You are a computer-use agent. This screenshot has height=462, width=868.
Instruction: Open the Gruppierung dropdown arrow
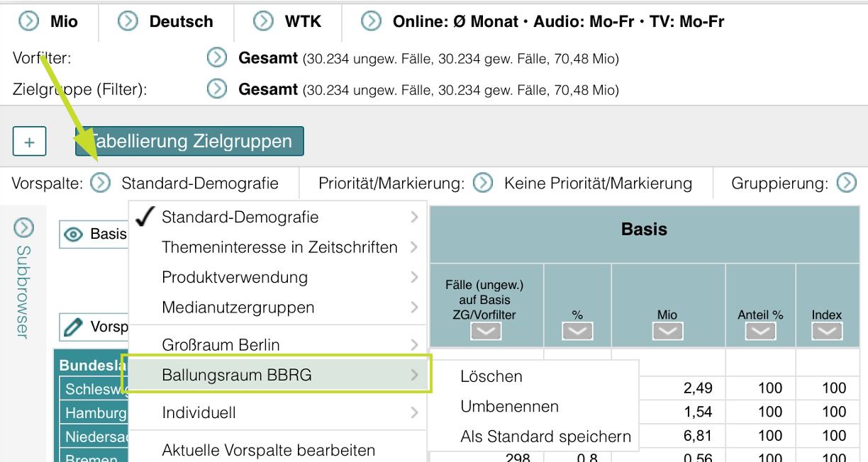847,182
